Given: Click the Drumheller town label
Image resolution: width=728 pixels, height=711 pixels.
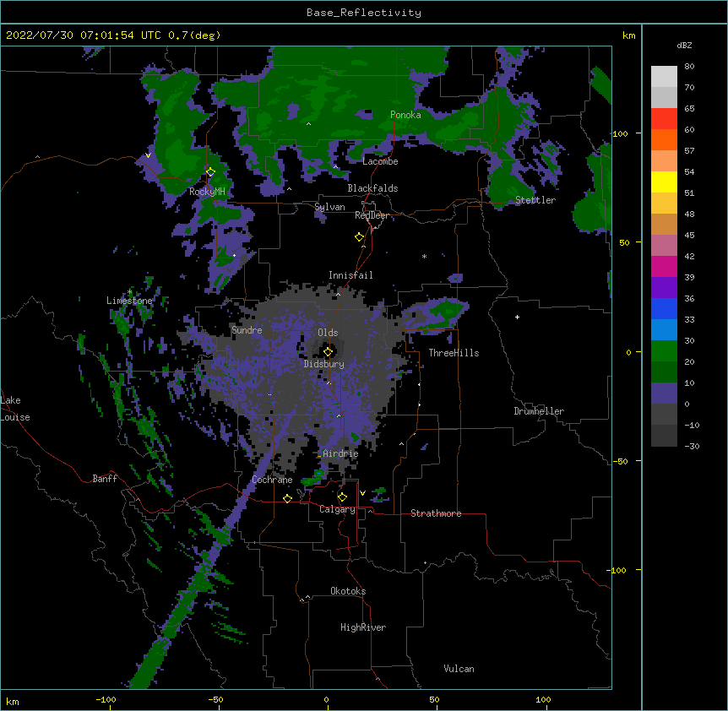Looking at the screenshot, I should click(x=539, y=411).
